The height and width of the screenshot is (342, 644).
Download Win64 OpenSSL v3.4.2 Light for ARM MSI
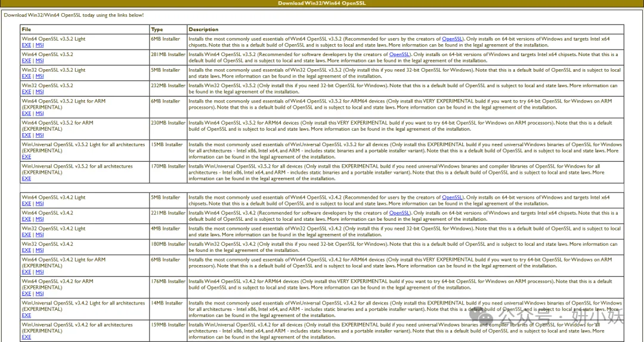pyautogui.click(x=39, y=272)
